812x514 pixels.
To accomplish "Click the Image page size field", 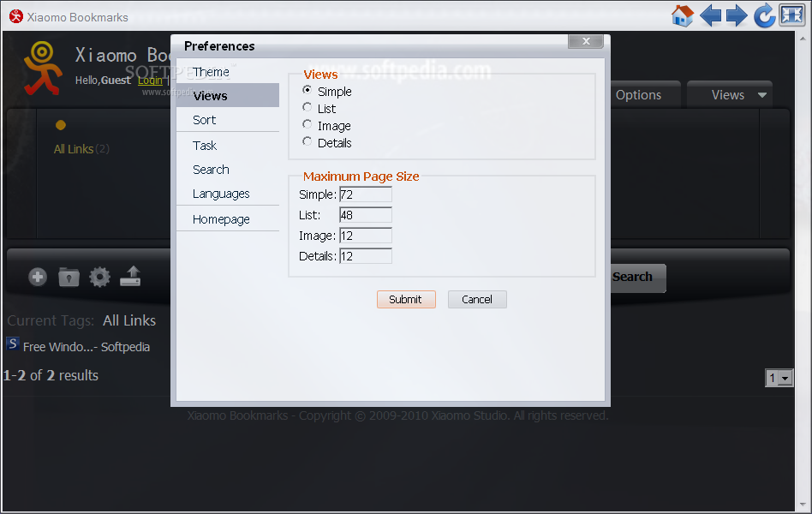I will pos(366,236).
